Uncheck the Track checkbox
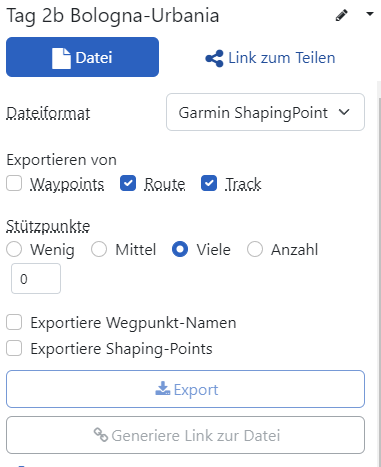 (209, 183)
